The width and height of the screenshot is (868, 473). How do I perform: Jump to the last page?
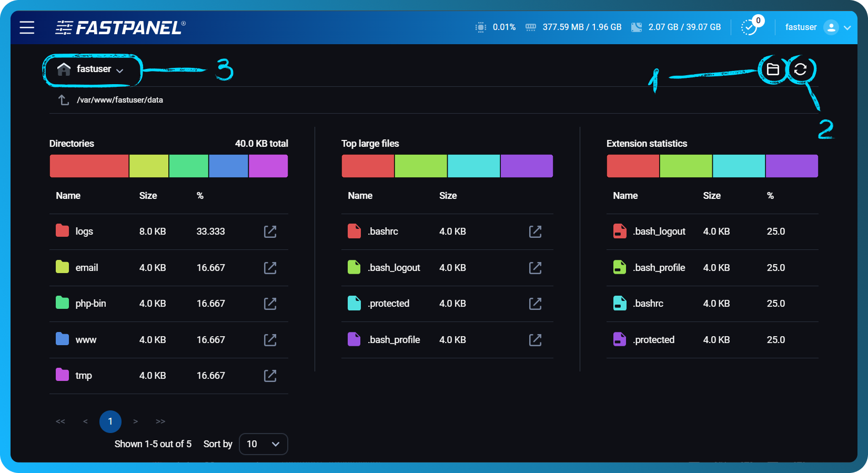160,421
